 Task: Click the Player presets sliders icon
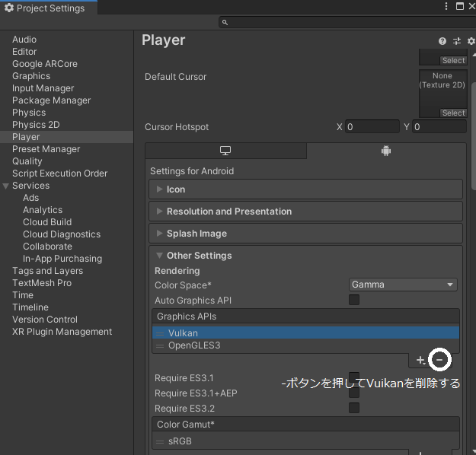pyautogui.click(x=457, y=41)
